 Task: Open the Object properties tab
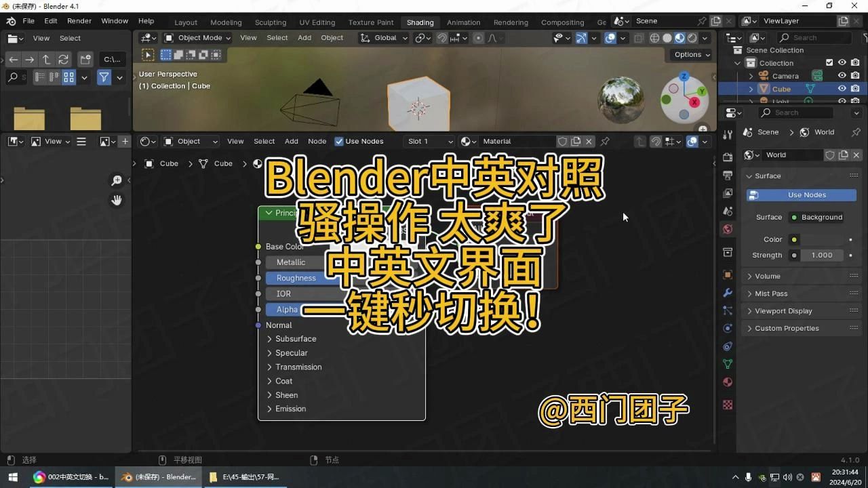(x=728, y=275)
